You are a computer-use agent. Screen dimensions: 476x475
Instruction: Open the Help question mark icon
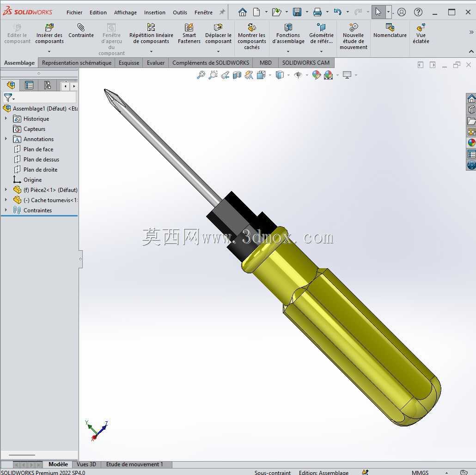[x=418, y=12]
